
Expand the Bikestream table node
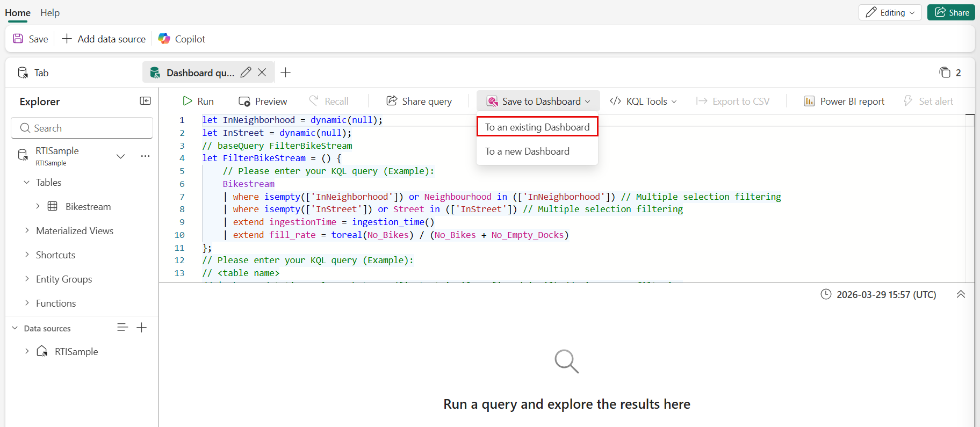pyautogui.click(x=38, y=206)
